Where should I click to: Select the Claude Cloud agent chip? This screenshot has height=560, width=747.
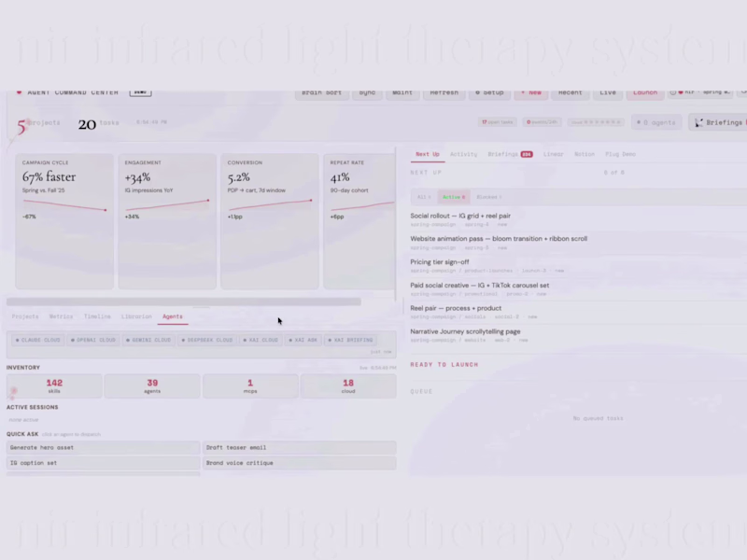coord(37,340)
